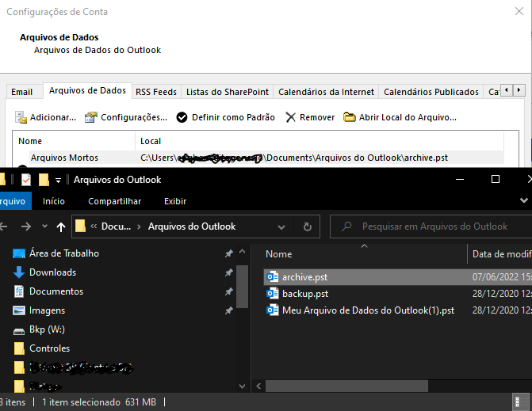The width and height of the screenshot is (532, 411).
Task: Maximize the Arquivos do Outlook window
Action: pyautogui.click(x=496, y=179)
